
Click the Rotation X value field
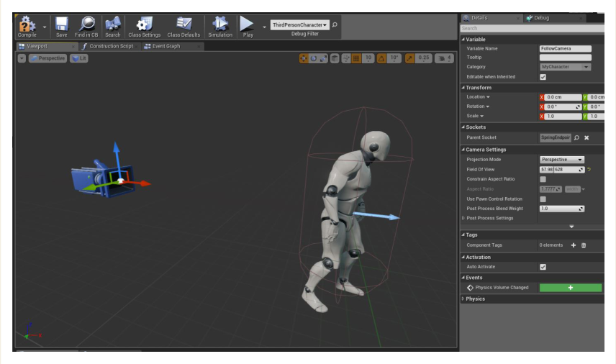tap(563, 106)
